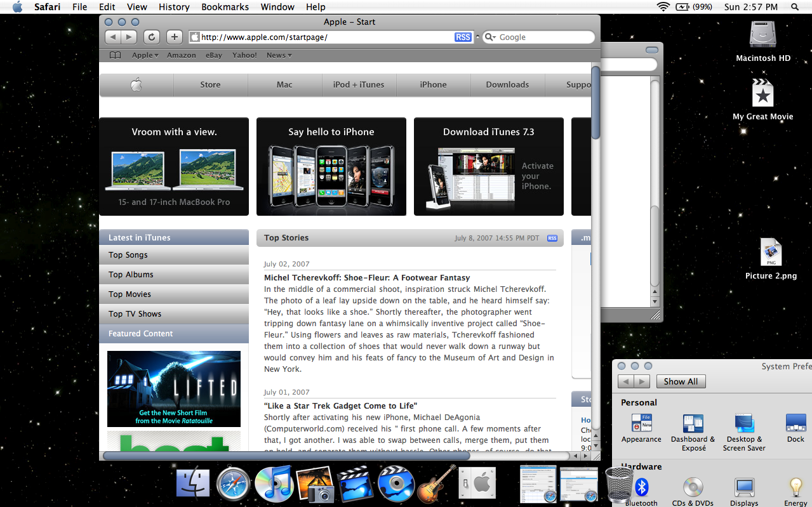Launch iMovie from the Dock
Viewport: 812px width, 507px height.
coord(356,485)
